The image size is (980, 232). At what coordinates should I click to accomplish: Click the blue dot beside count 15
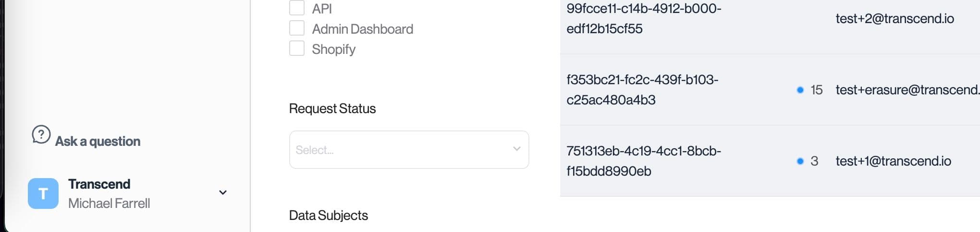click(800, 90)
